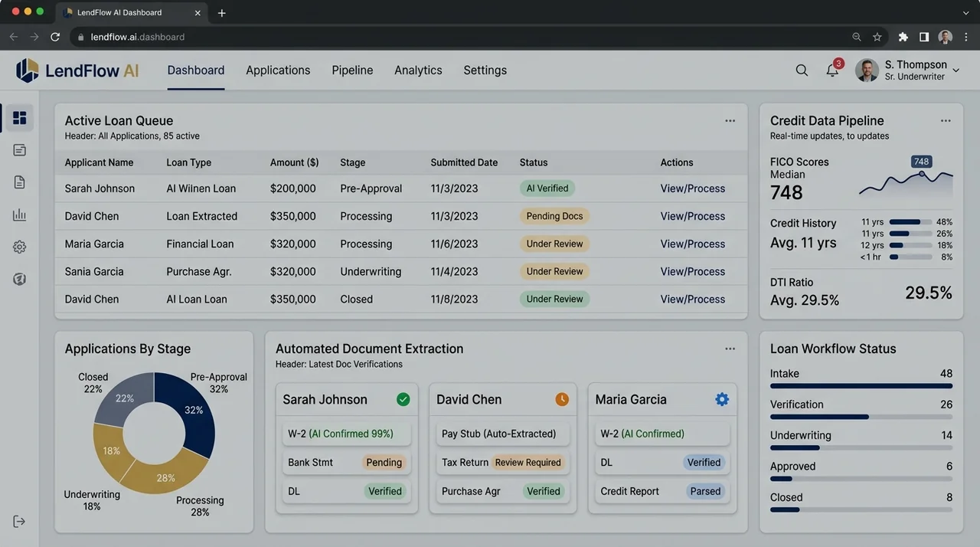Open the Analytics nav tab

tap(418, 70)
